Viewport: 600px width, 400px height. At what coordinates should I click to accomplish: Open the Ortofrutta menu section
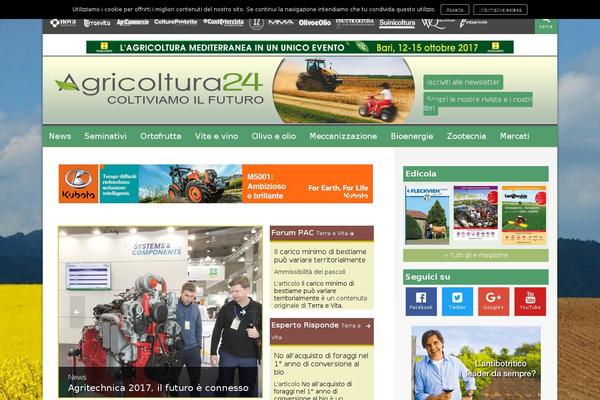point(161,136)
